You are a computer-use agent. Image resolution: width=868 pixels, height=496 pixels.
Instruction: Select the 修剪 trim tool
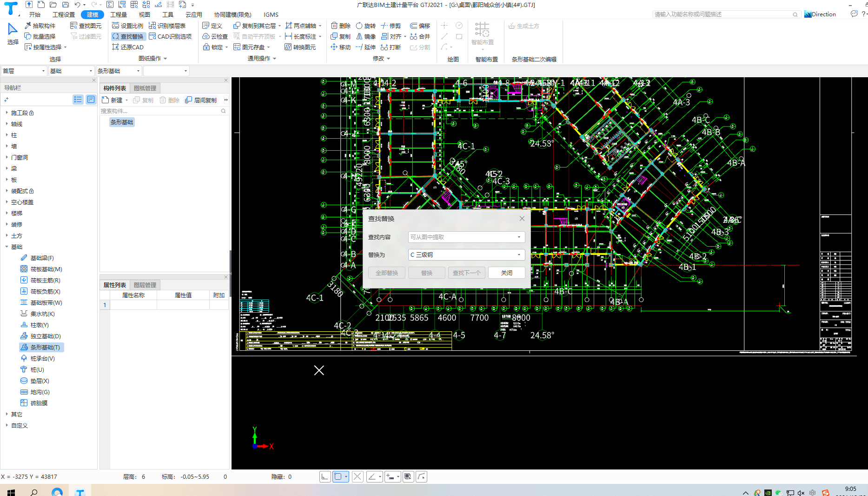391,26
